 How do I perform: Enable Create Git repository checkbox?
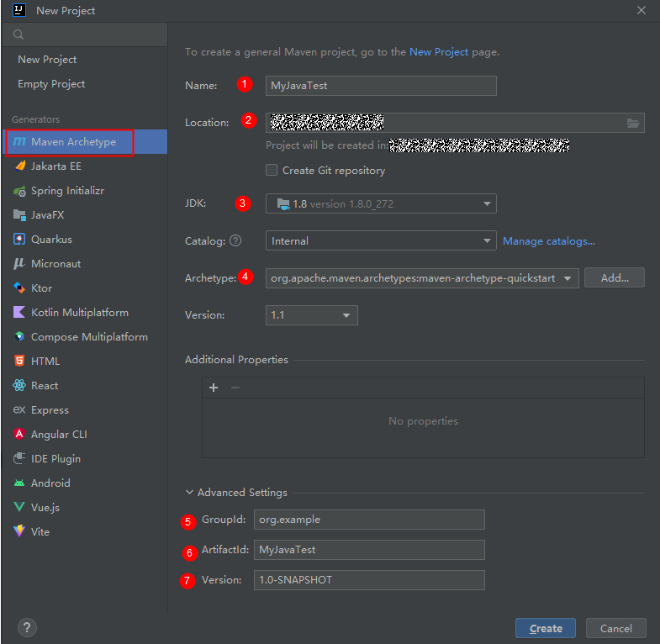[272, 171]
